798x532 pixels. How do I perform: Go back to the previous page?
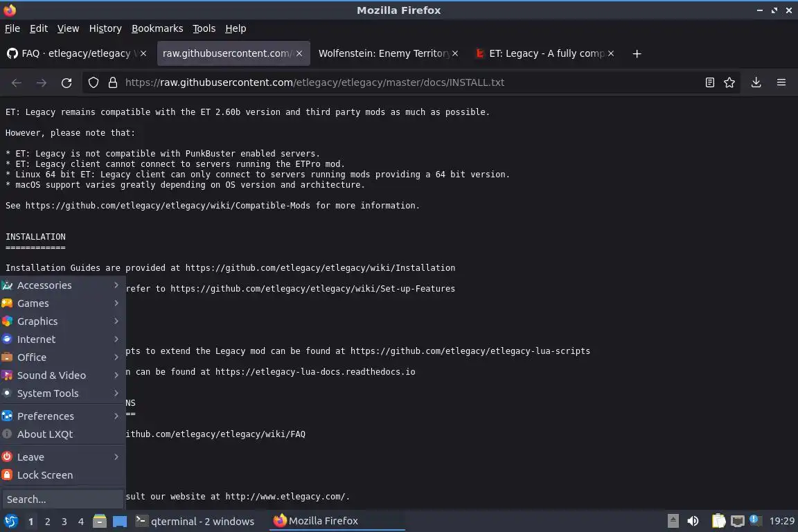(x=17, y=82)
